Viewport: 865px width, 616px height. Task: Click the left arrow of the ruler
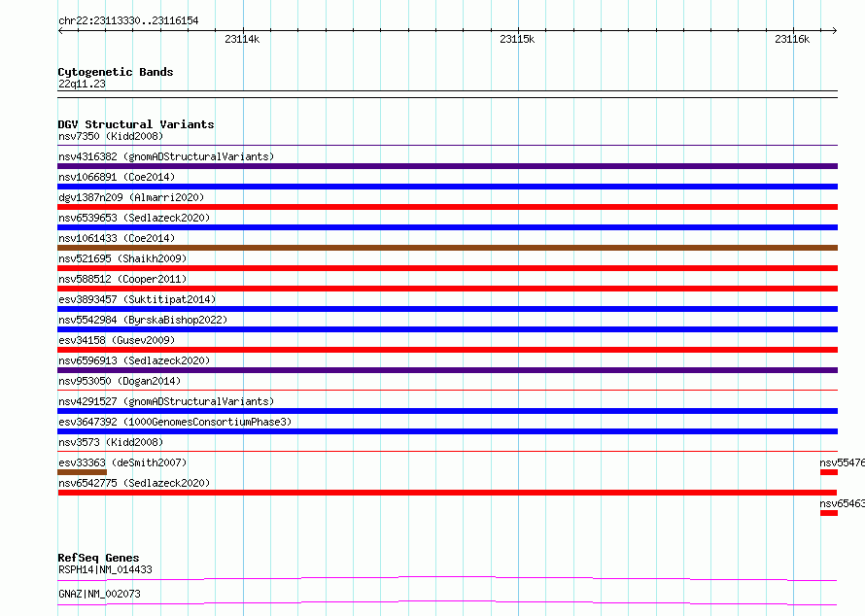[x=60, y=30]
